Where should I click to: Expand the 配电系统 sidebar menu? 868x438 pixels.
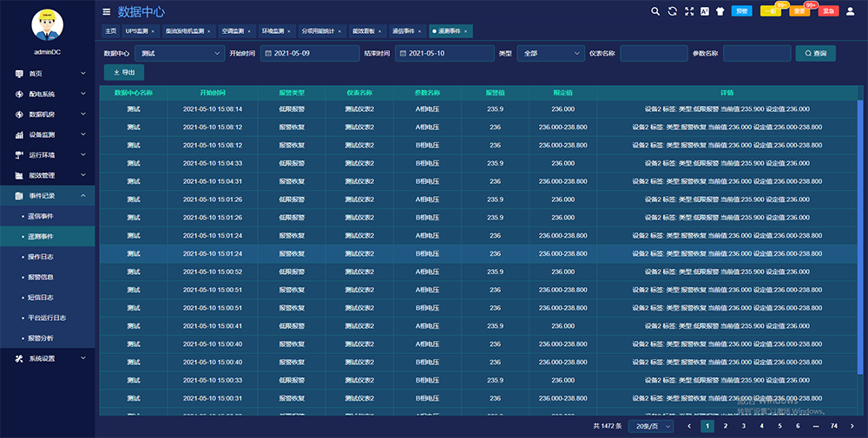pos(47,94)
